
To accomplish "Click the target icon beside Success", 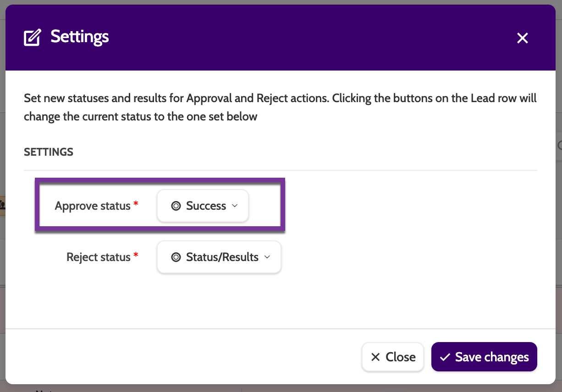I will pyautogui.click(x=176, y=206).
